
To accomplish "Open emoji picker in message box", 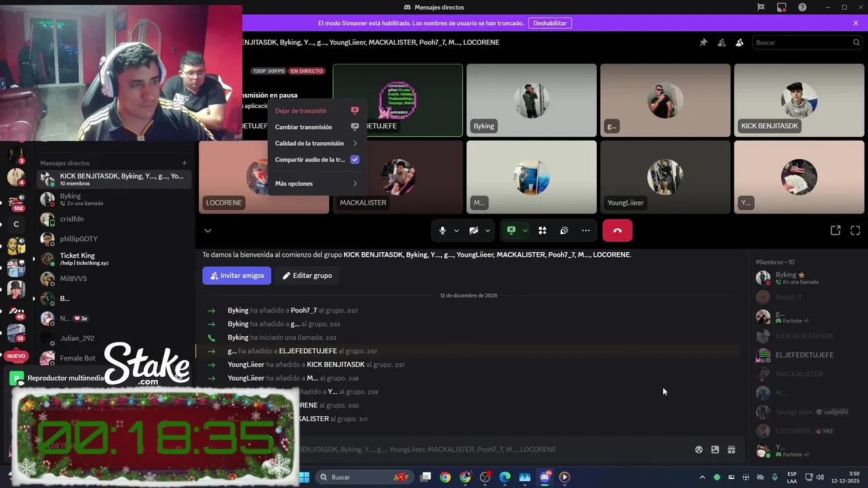I will (x=698, y=449).
